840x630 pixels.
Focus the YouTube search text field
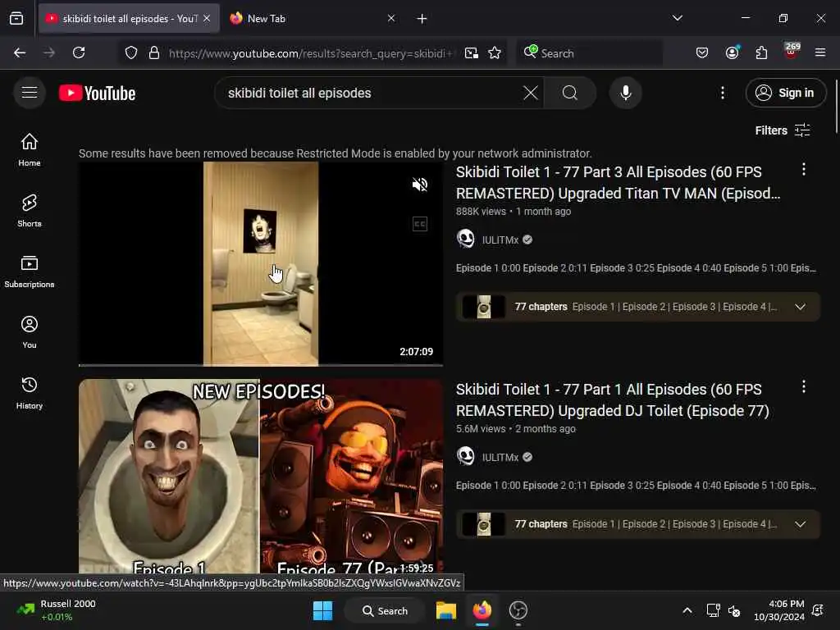[x=370, y=93]
